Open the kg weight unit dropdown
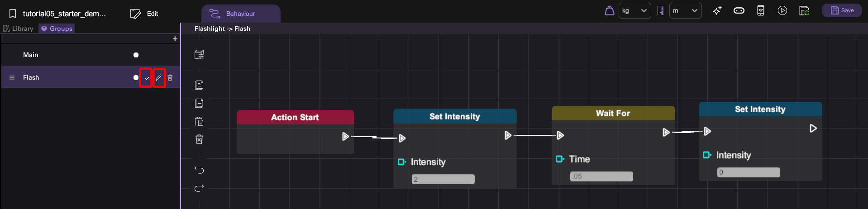The image size is (868, 209). [x=635, y=10]
